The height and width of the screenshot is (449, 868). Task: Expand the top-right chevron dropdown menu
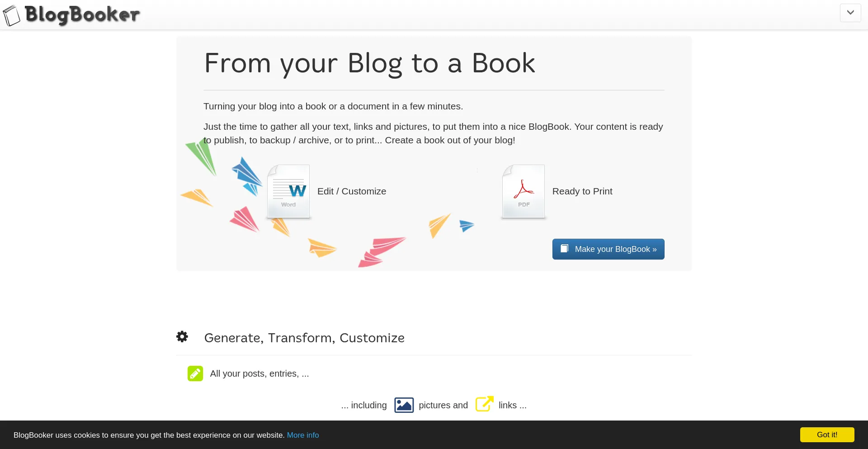click(850, 13)
